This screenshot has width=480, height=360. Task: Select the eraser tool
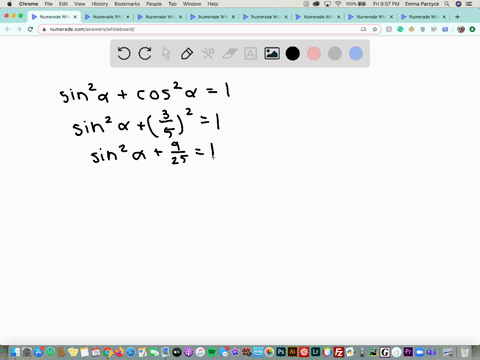click(x=229, y=53)
